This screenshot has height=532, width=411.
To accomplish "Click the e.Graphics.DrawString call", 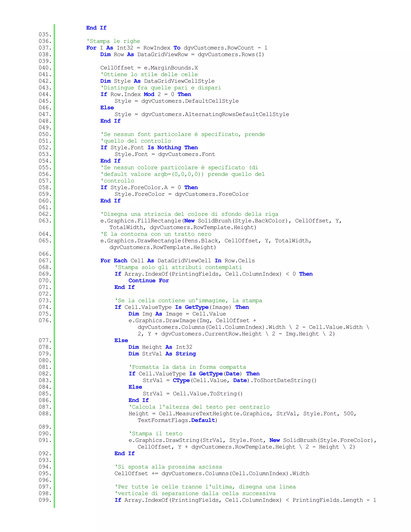I will tap(252, 444).
